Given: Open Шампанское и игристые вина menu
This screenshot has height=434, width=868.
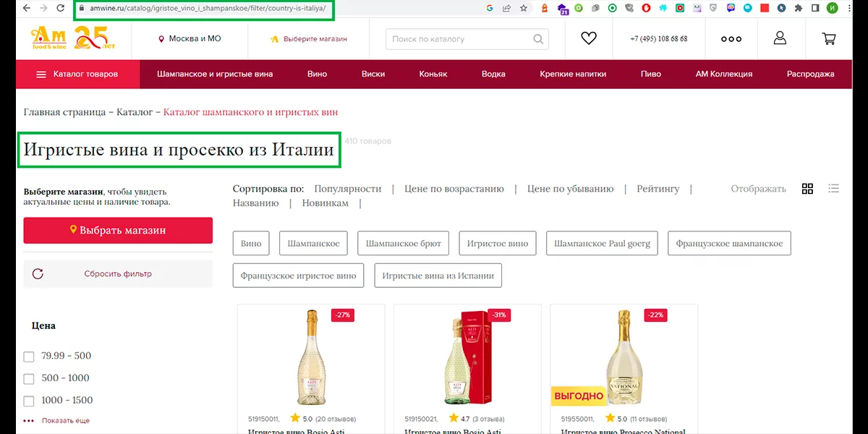Looking at the screenshot, I should 215,74.
